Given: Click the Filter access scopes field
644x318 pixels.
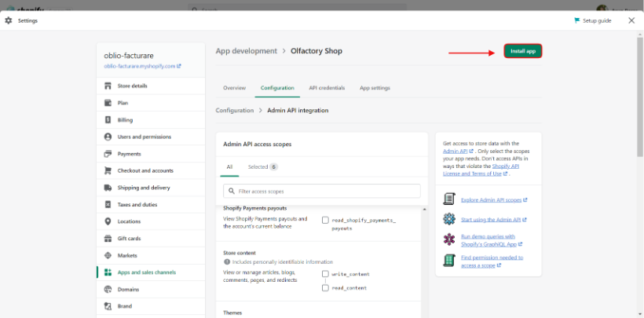Looking at the screenshot, I should click(322, 191).
